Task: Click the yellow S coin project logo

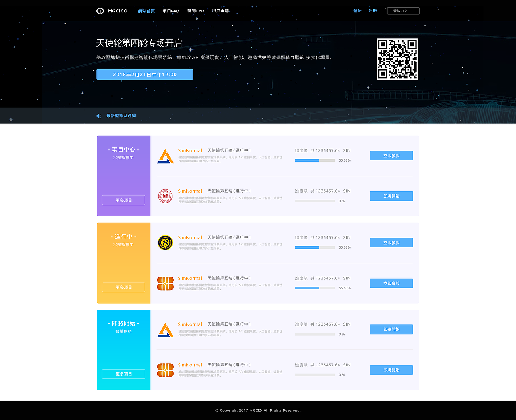Action: point(165,243)
